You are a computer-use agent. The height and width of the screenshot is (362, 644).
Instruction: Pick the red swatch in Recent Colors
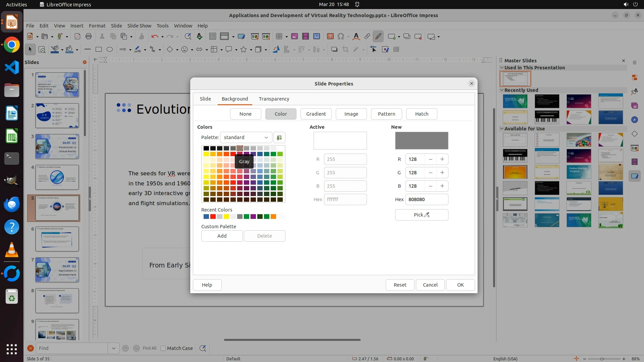(213, 217)
